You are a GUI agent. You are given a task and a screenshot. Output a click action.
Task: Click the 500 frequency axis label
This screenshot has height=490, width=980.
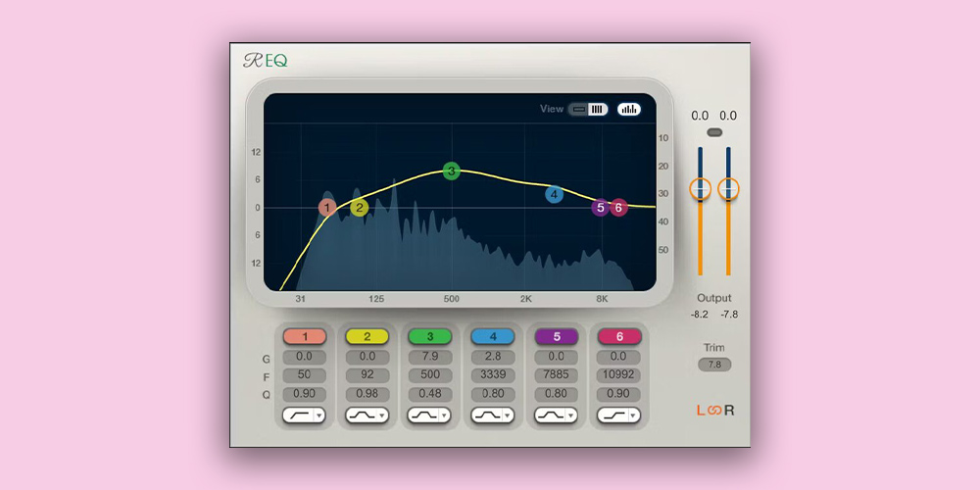[x=451, y=299]
